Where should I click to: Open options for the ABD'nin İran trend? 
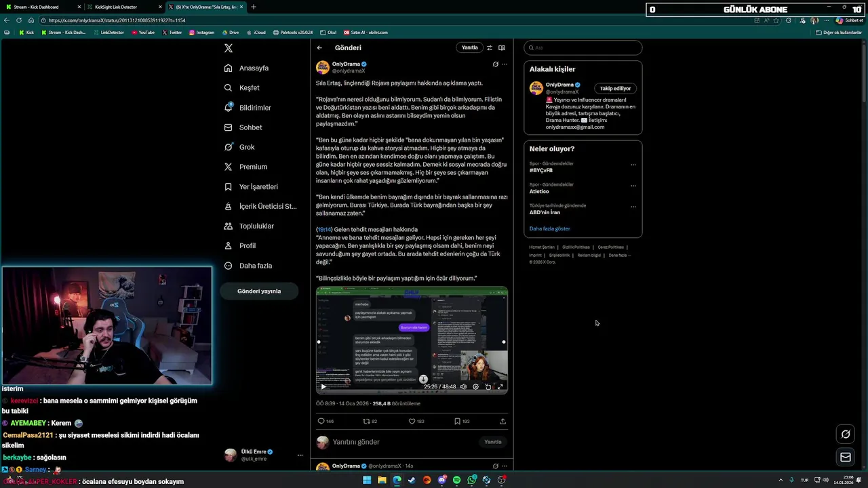pos(633,206)
